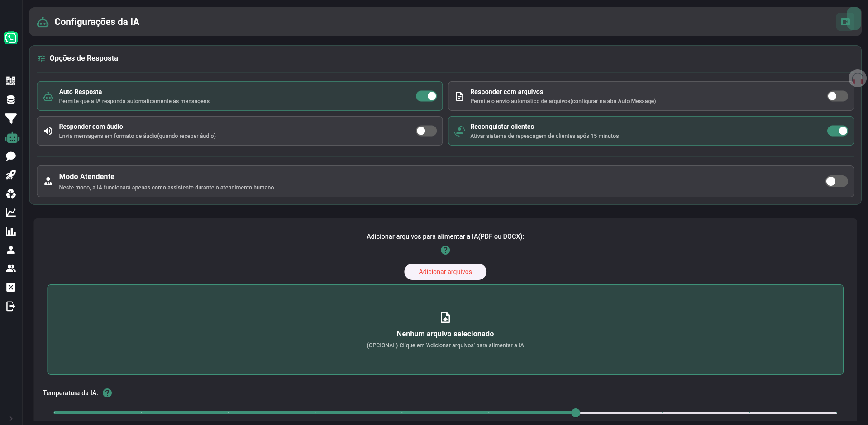Click the sliders icon beside Opções de Resposta
This screenshot has width=868, height=425.
41,58
